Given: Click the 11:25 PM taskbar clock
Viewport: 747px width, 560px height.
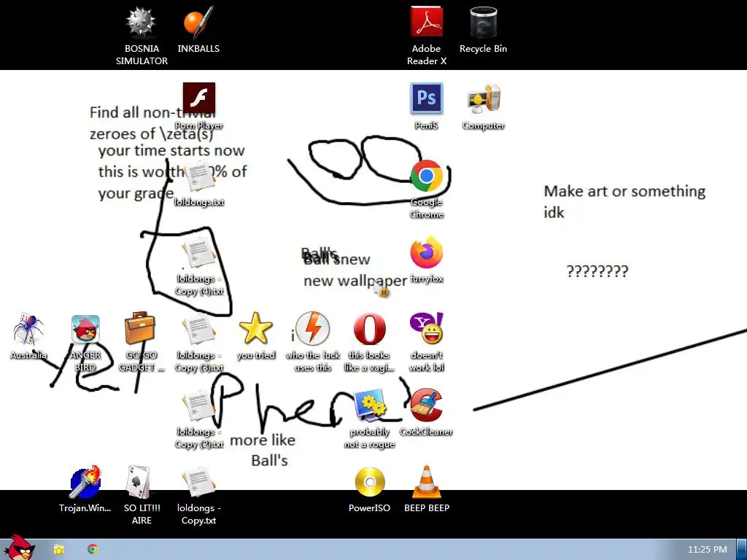Looking at the screenshot, I should 708,550.
